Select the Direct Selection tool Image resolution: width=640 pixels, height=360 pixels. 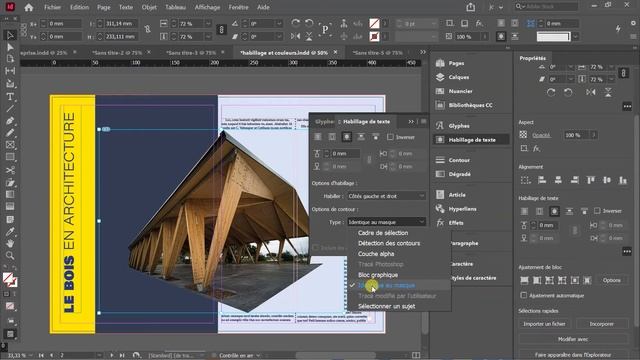pyautogui.click(x=10, y=47)
